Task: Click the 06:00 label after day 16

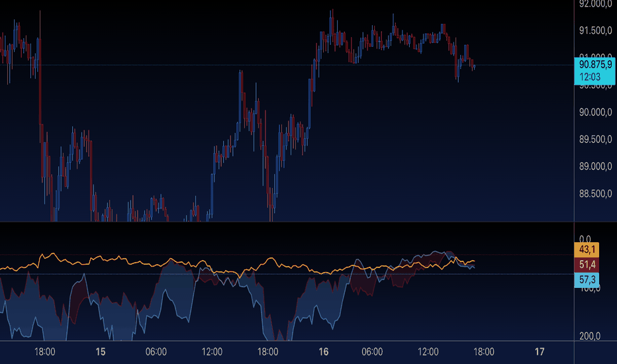Action: [x=372, y=352]
